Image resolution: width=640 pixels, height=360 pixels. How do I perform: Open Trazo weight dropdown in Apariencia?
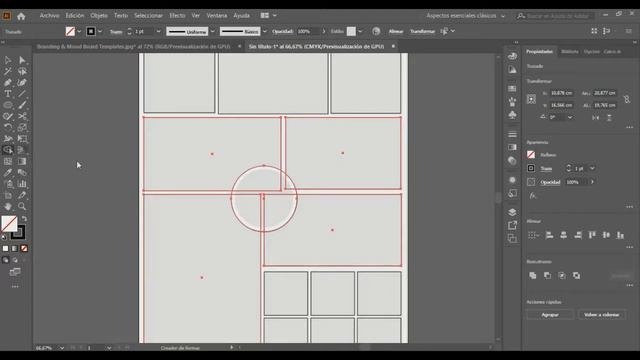(x=592, y=168)
